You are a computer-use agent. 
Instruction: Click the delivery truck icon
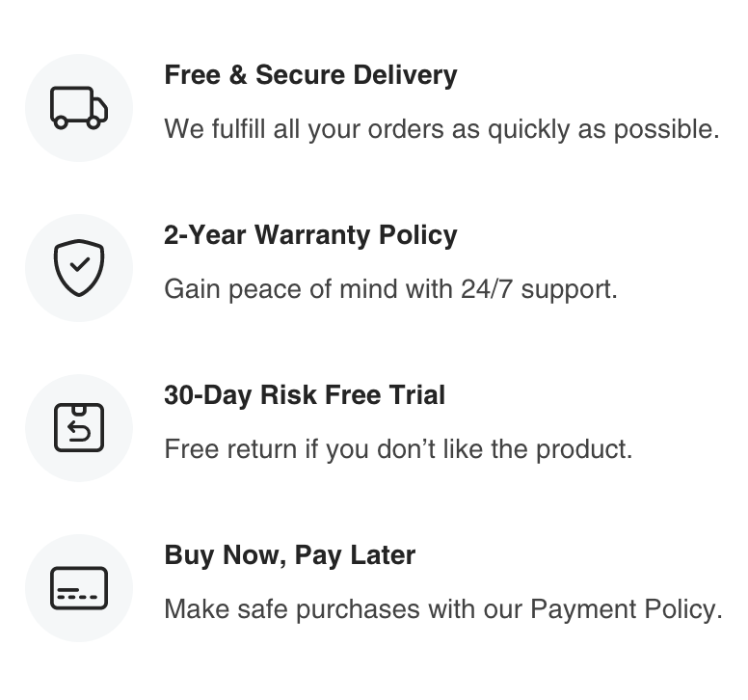pos(79,108)
